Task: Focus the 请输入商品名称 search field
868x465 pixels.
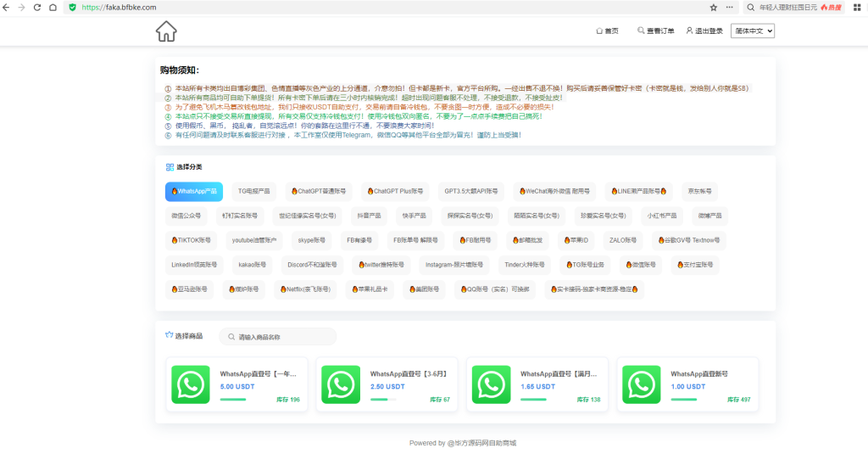Action: [x=278, y=336]
